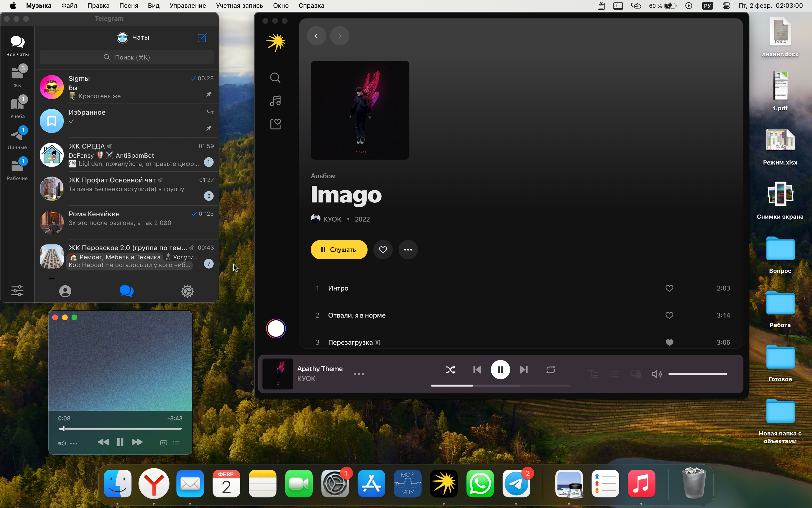Open Telegram folder filter sliders icon
This screenshot has width=812, height=508.
click(x=17, y=291)
